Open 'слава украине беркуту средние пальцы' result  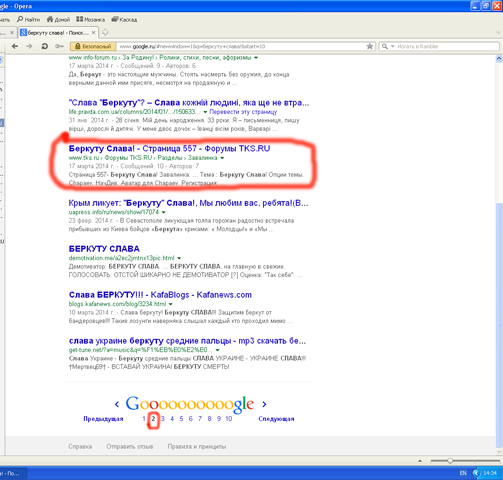point(187,341)
